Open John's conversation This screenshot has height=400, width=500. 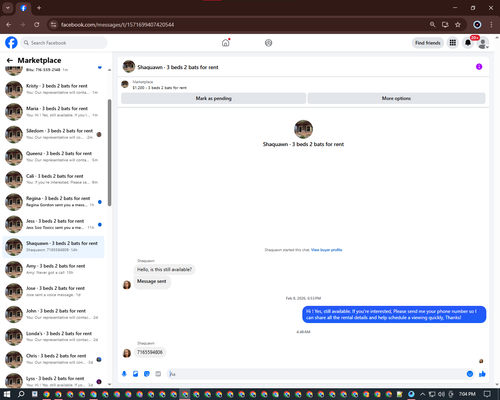pyautogui.click(x=53, y=314)
